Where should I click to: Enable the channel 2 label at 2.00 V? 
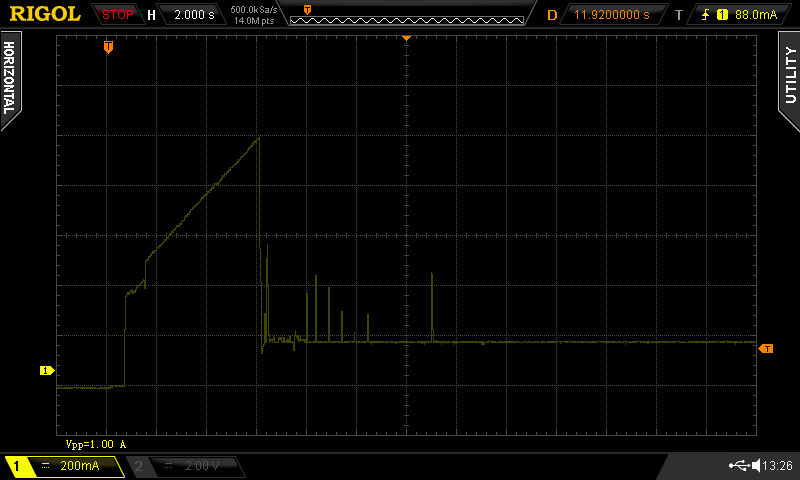point(186,466)
